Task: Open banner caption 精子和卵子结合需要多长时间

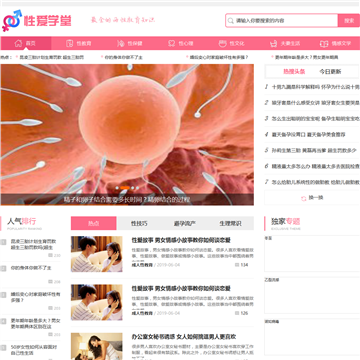Action: (x=127, y=200)
